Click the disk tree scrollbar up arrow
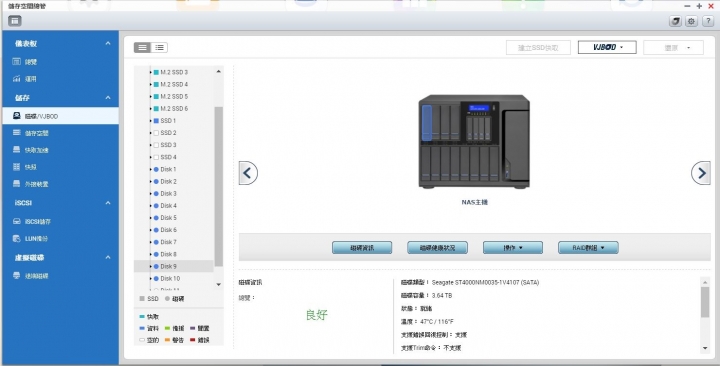This screenshot has width=720, height=366. click(219, 71)
